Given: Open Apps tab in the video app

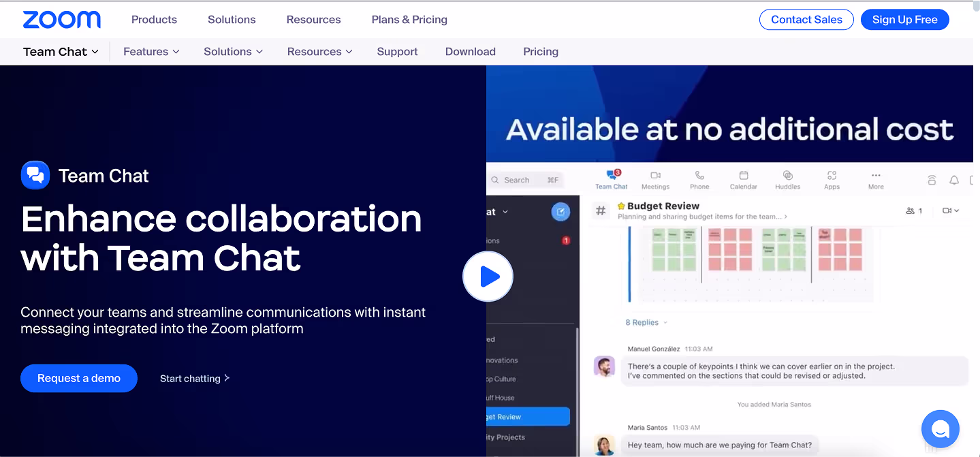Looking at the screenshot, I should click(x=832, y=180).
